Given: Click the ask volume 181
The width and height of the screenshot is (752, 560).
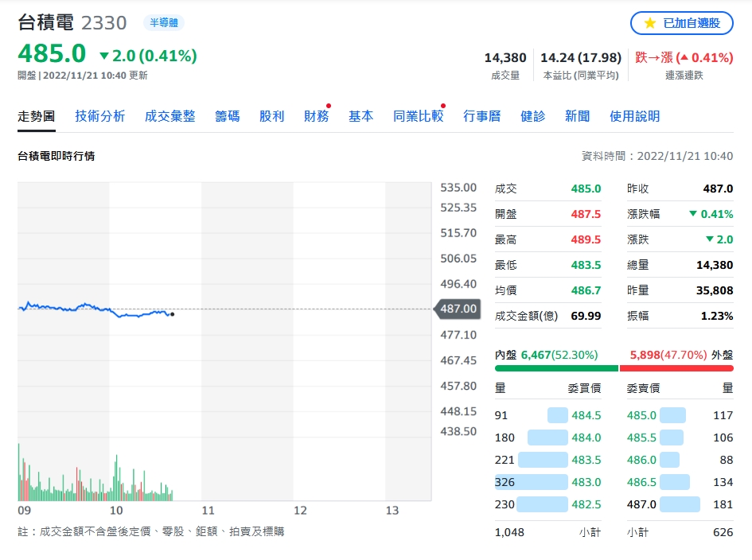Looking at the screenshot, I should [x=723, y=504].
